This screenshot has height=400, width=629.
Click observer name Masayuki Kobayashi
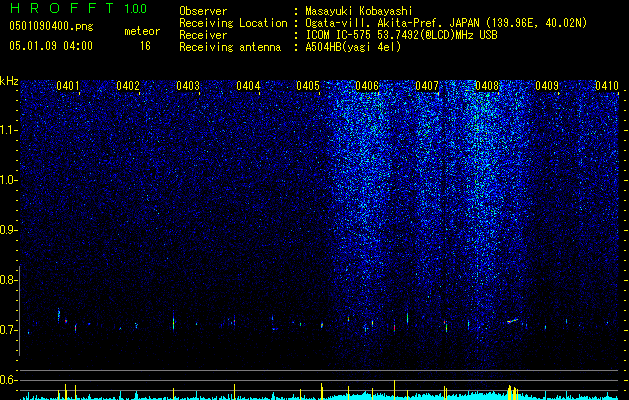coord(359,11)
